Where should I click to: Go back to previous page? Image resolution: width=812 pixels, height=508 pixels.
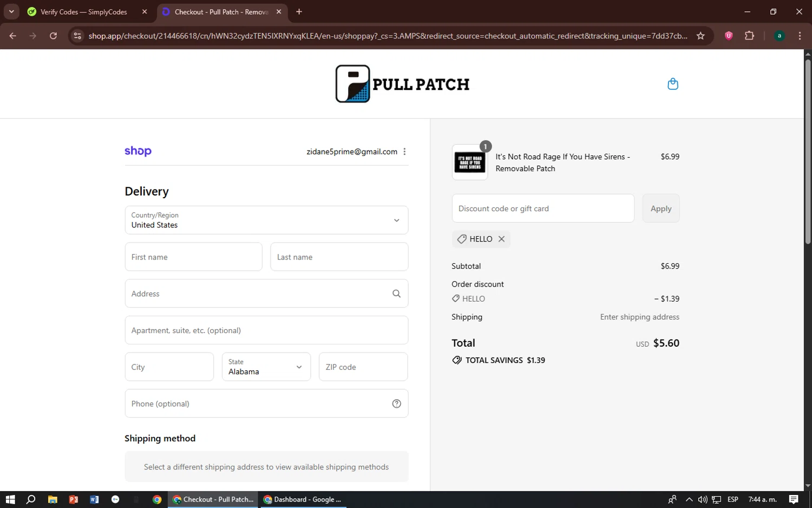tap(13, 36)
